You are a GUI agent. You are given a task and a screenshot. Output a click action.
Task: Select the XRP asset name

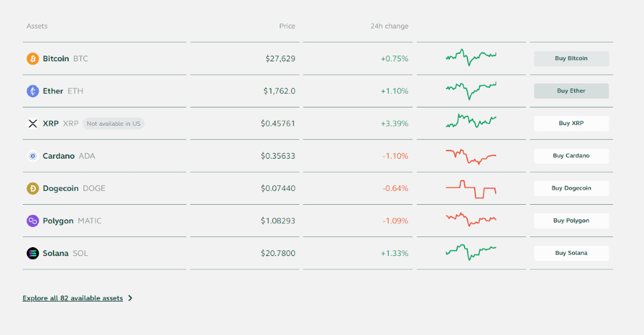pos(51,123)
